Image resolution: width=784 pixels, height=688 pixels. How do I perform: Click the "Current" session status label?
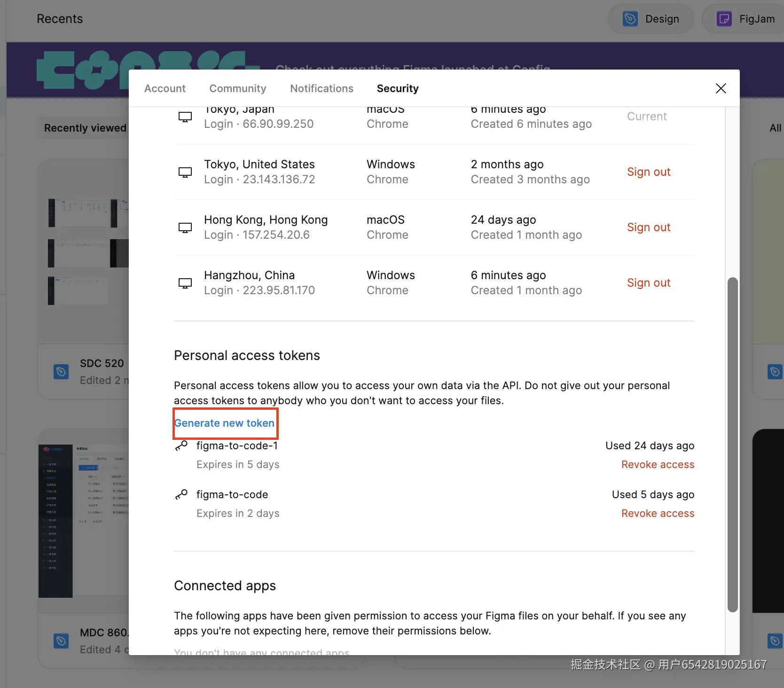647,117
